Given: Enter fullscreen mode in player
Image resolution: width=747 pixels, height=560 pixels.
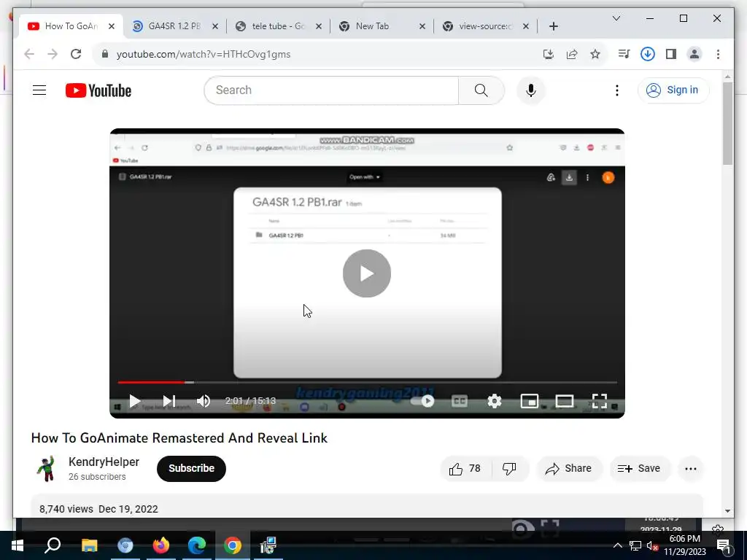Looking at the screenshot, I should pyautogui.click(x=600, y=401).
